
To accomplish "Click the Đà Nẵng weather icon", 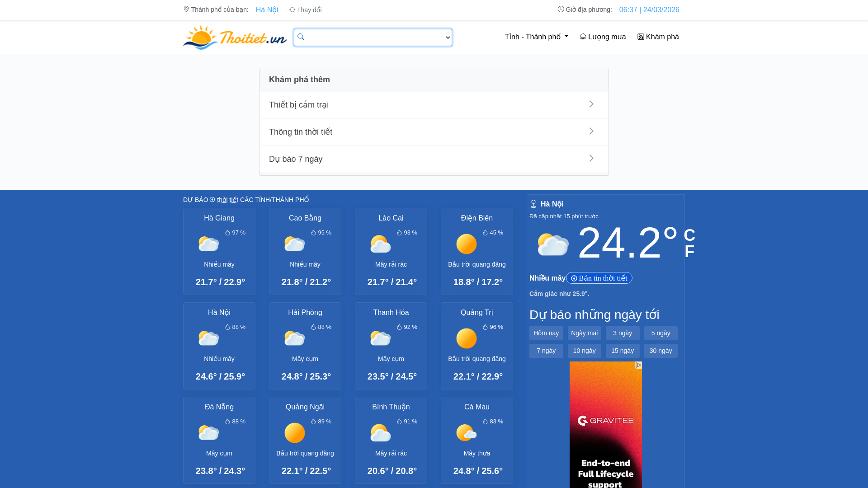I will click(208, 433).
